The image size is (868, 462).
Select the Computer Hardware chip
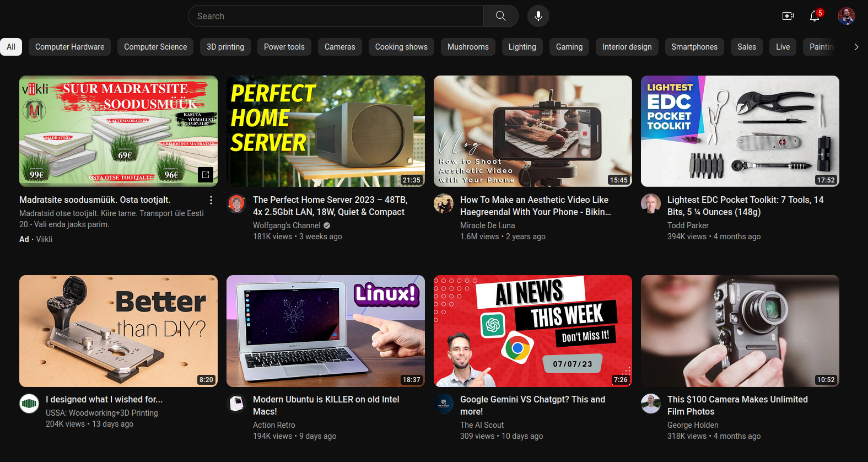pyautogui.click(x=70, y=47)
